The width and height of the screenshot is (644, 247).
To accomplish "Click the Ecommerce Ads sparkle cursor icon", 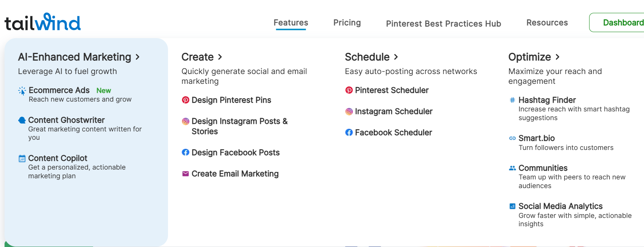I will [x=22, y=91].
